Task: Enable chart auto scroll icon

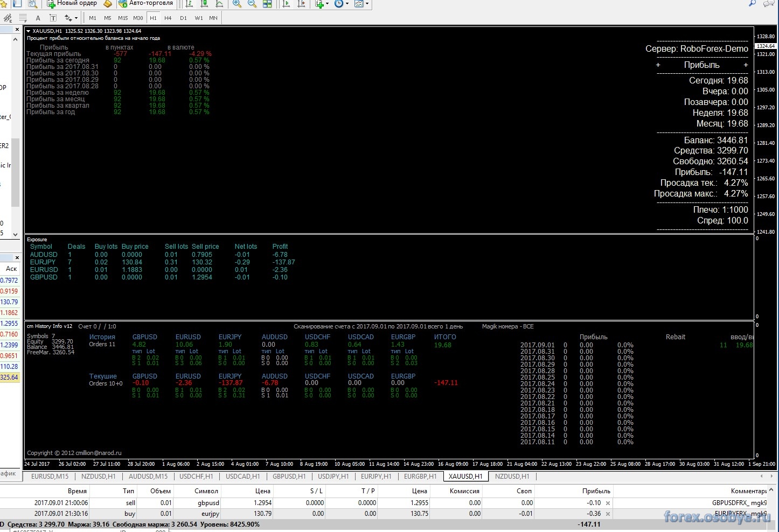Action: click(286, 4)
